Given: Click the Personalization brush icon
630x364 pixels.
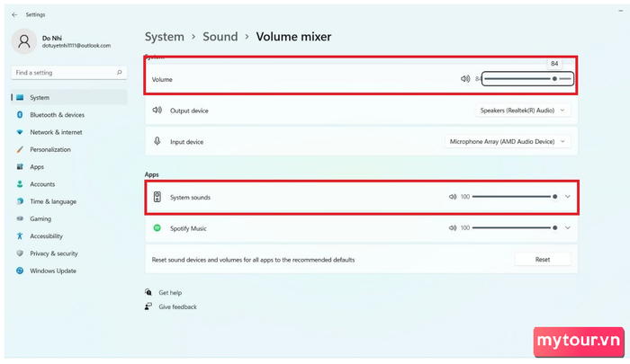Looking at the screenshot, I should click(x=20, y=149).
